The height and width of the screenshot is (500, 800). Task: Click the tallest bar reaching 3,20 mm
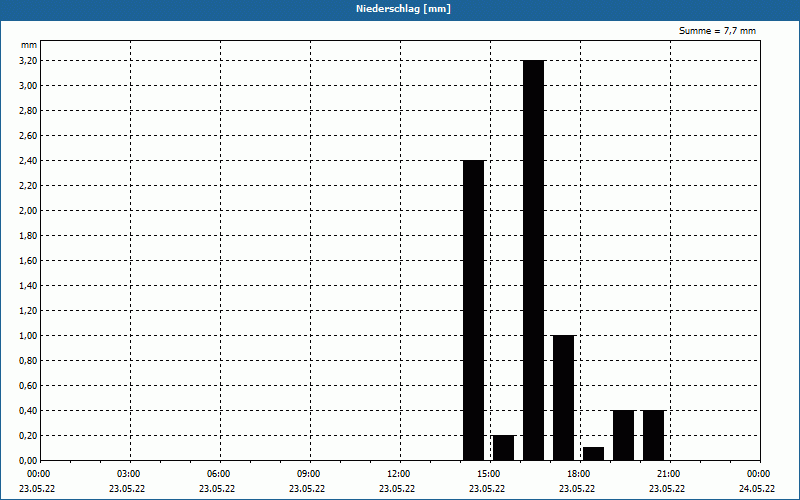(534, 260)
